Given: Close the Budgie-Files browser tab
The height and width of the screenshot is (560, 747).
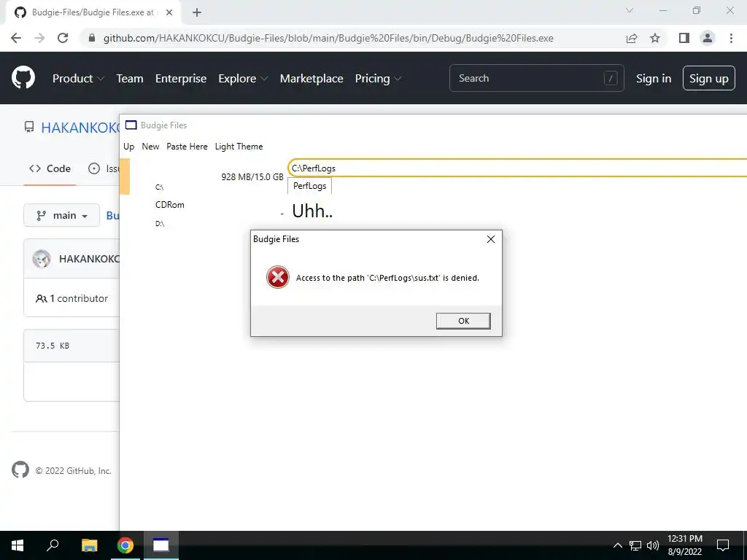Looking at the screenshot, I should tap(169, 12).
